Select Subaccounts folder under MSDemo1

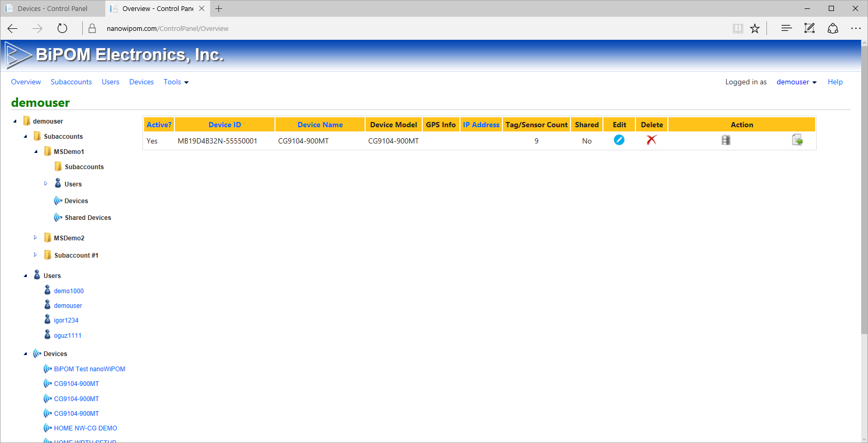click(84, 167)
